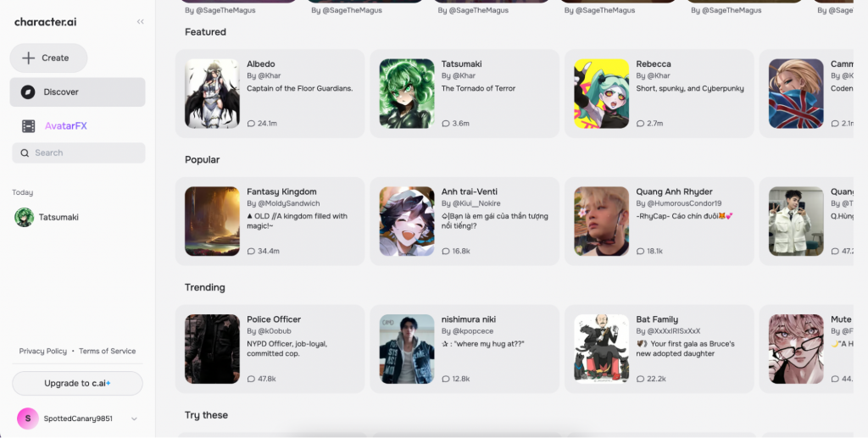Open the Privacy Policy link
The height and width of the screenshot is (438, 868).
click(43, 351)
